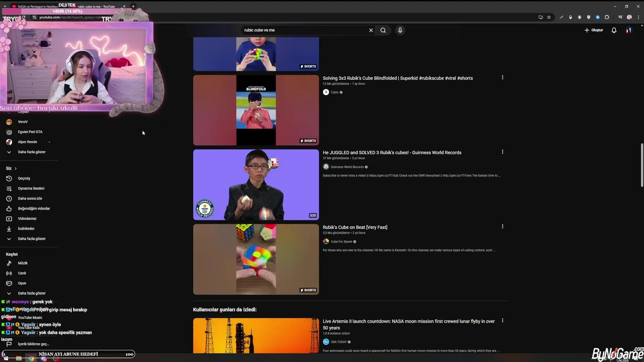Click the blue Shazam extension icon

click(x=598, y=17)
